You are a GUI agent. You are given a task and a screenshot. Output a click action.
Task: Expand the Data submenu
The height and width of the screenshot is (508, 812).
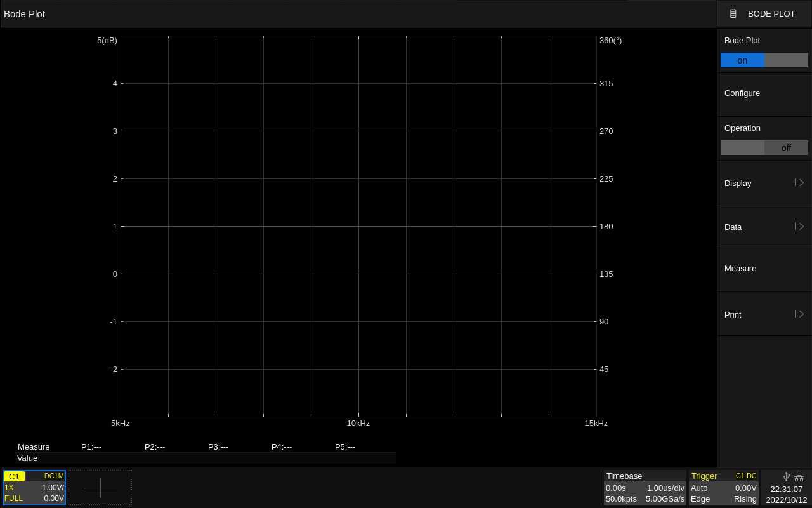click(799, 227)
